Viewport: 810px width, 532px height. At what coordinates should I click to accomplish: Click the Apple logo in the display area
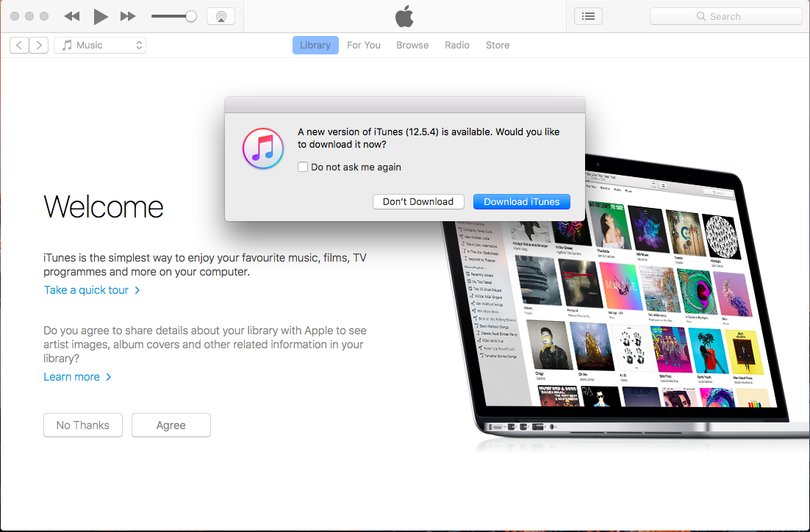pyautogui.click(x=404, y=16)
